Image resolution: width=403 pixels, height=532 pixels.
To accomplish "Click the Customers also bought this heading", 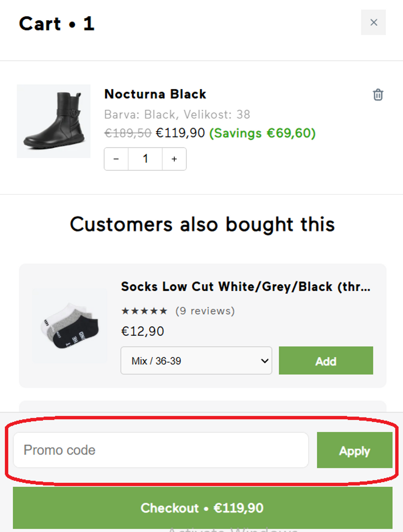I will coord(202,224).
